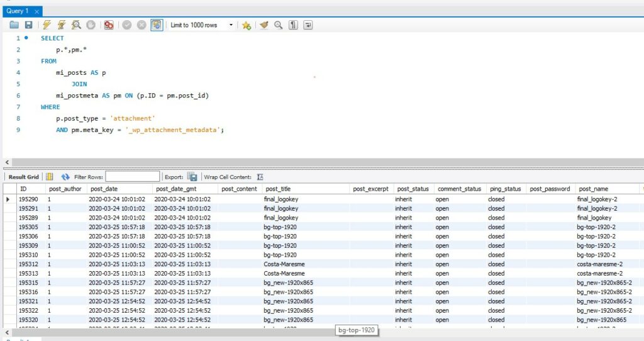Click the SELECT keyword on line 1
Screen dimensions: 644x341
pos(52,38)
